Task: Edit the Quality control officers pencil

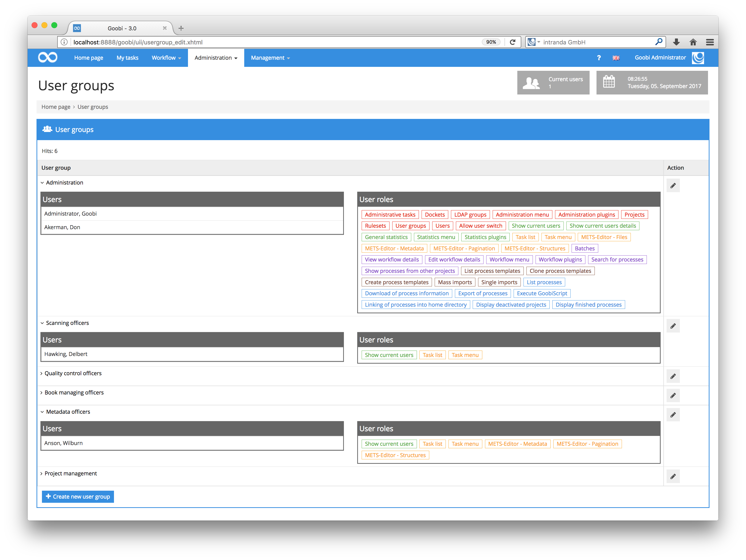Action: pos(673,376)
